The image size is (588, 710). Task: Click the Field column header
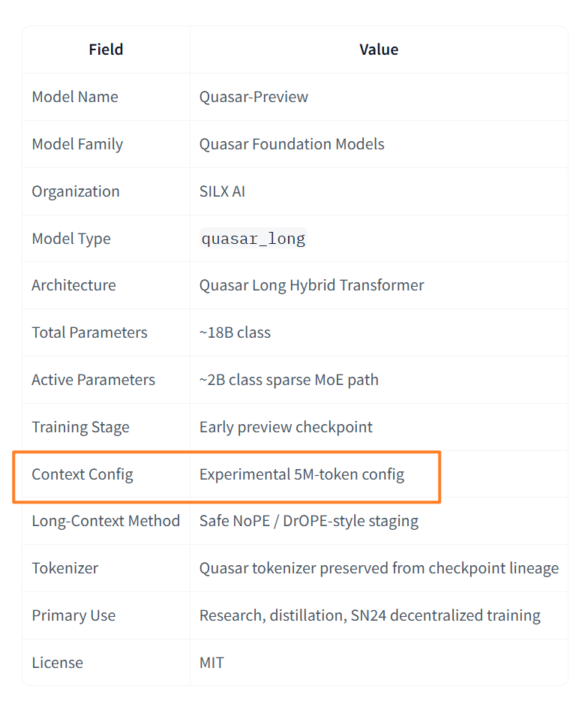point(106,50)
